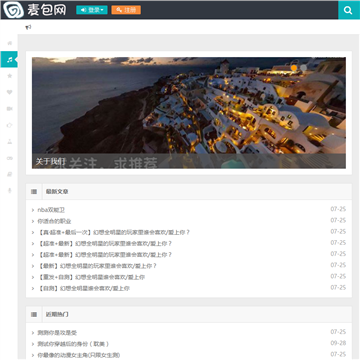Select the music note sidebar icon
The height and width of the screenshot is (360, 360).
[10, 59]
